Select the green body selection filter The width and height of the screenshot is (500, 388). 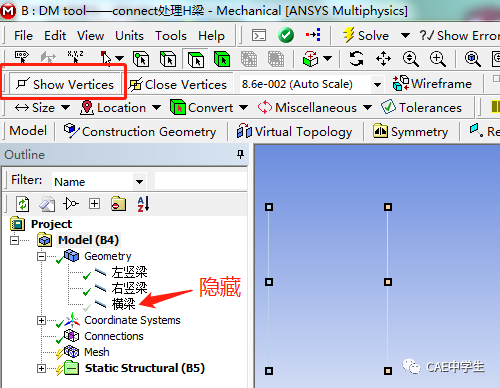222,59
